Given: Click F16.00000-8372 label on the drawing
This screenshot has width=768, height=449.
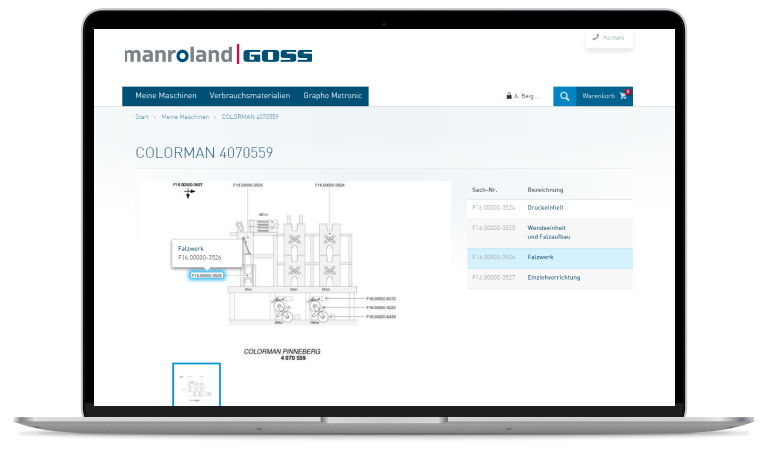Looking at the screenshot, I should coord(381,299).
